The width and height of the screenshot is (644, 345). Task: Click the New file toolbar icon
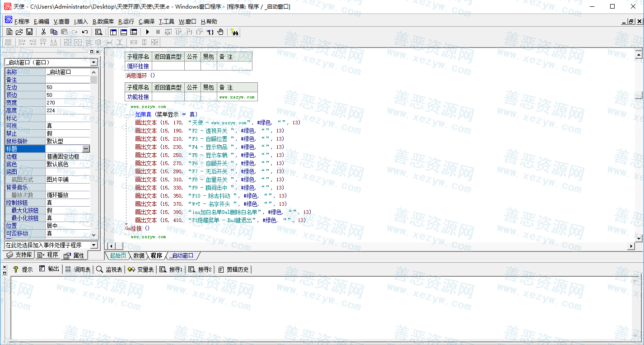coord(9,32)
